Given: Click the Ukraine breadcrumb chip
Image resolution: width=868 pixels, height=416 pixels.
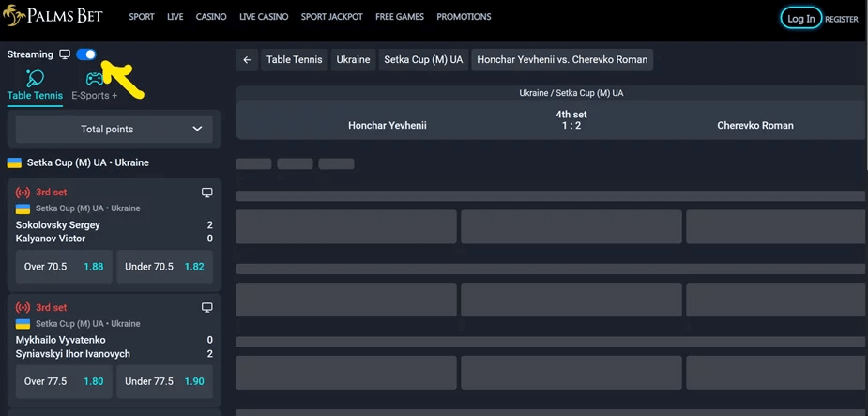Looking at the screenshot, I should 353,60.
